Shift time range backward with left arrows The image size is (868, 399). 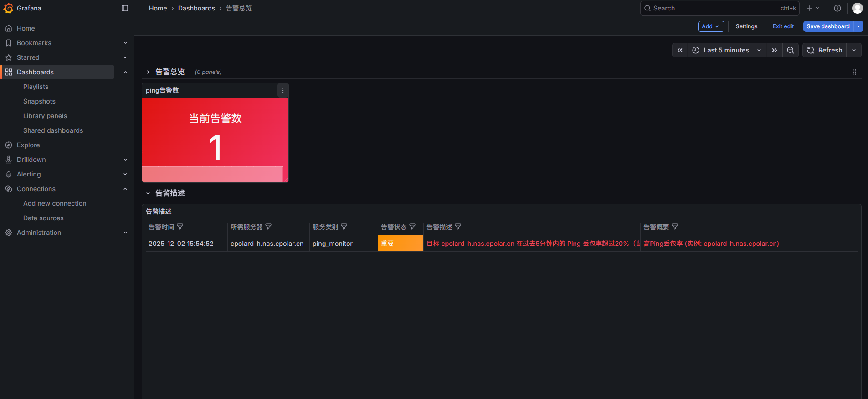(x=680, y=50)
